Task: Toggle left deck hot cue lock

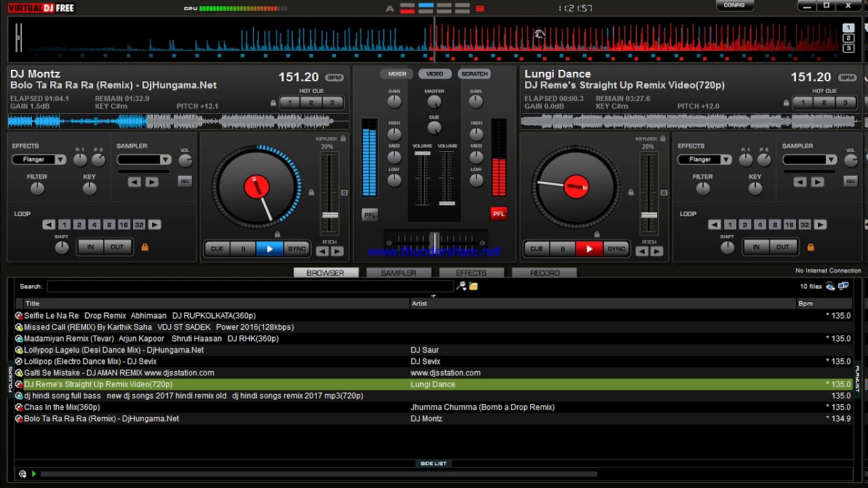Action: pyautogui.click(x=273, y=103)
